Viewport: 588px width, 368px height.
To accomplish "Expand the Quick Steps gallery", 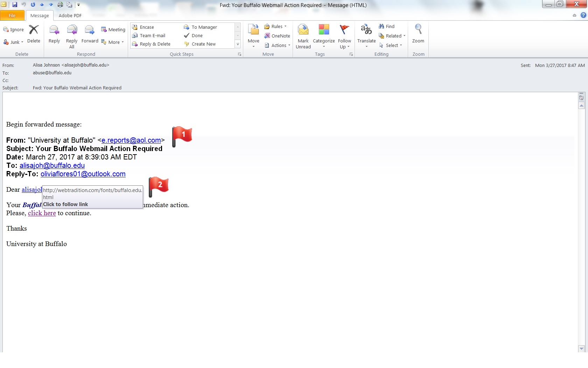I will [238, 44].
